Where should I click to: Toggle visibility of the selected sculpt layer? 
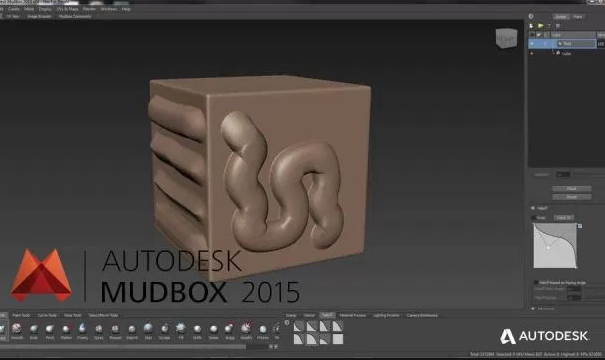532,44
